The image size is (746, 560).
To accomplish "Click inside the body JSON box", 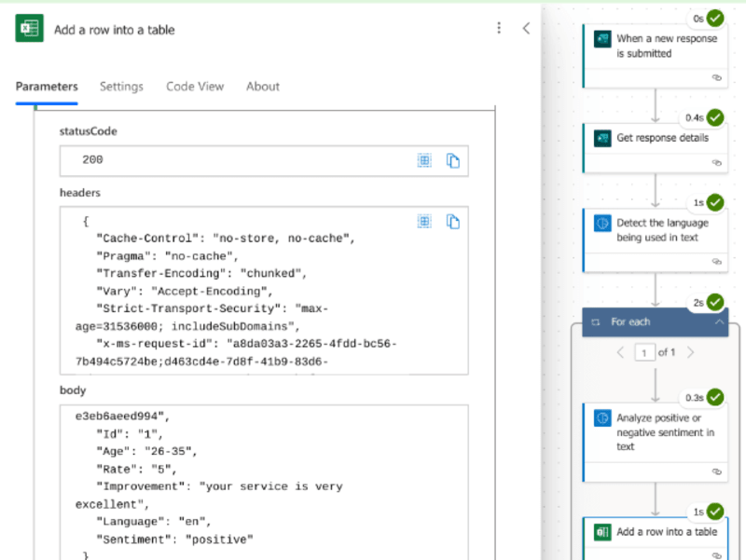I will [x=264, y=482].
